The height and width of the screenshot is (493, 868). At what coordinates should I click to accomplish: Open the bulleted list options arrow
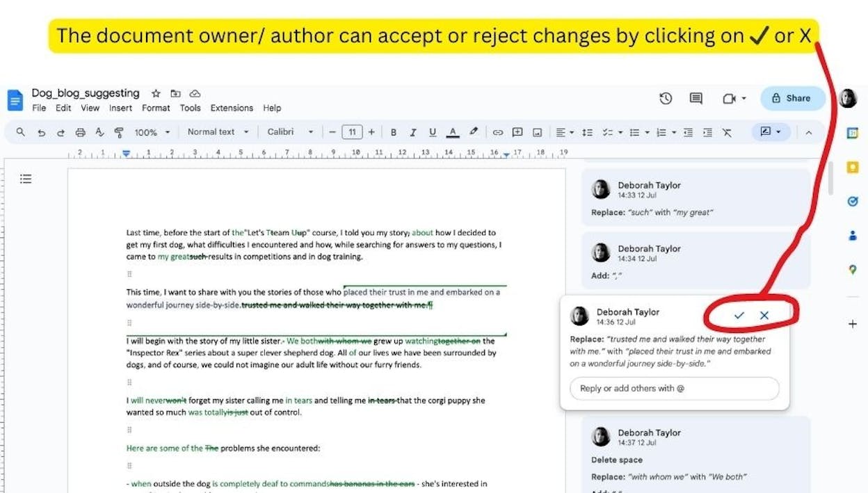(x=647, y=132)
